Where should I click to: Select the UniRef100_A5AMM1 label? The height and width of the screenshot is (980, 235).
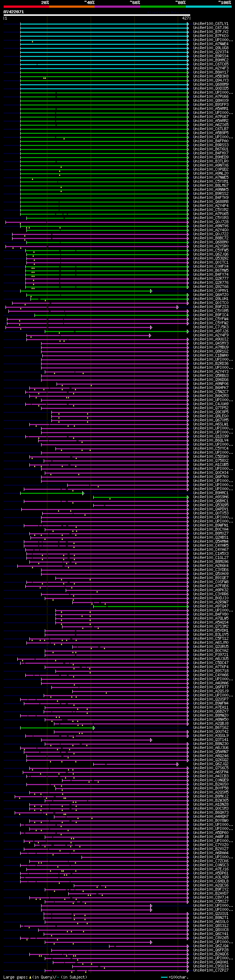coord(211,109)
